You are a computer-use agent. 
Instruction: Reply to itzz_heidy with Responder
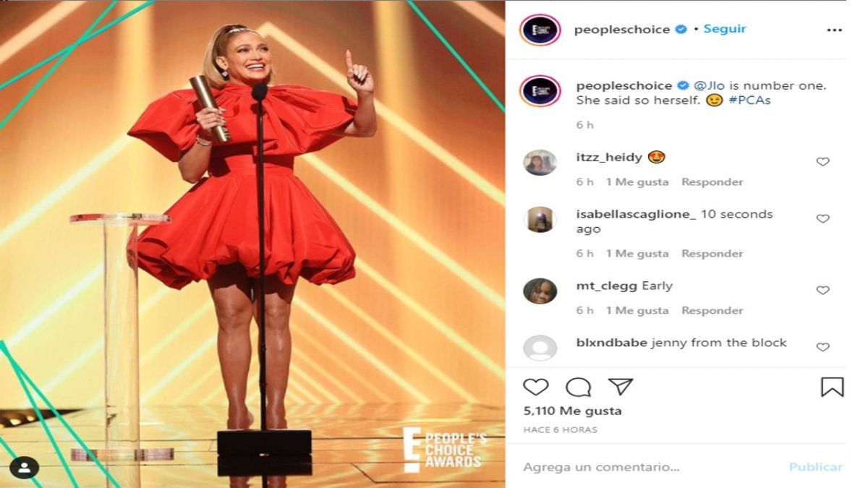coord(712,182)
